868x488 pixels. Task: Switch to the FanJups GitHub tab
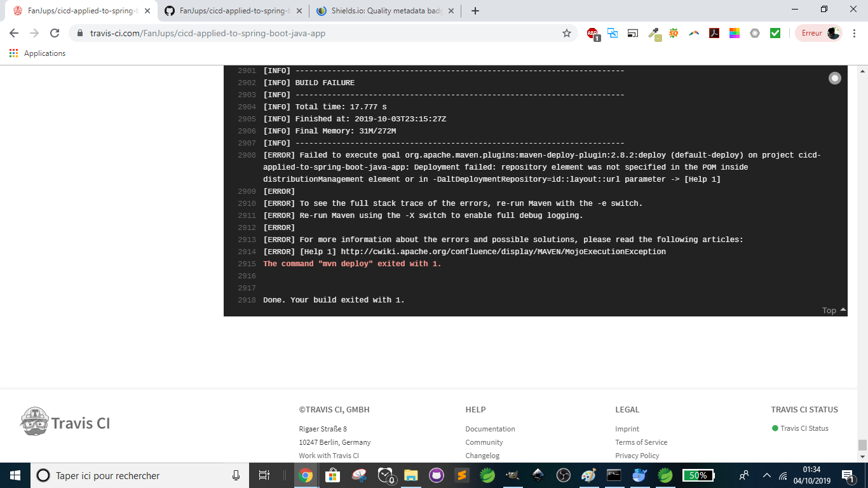[x=233, y=11]
